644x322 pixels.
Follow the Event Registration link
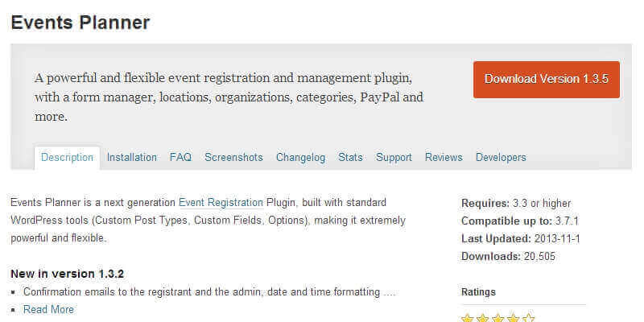pyautogui.click(x=221, y=202)
